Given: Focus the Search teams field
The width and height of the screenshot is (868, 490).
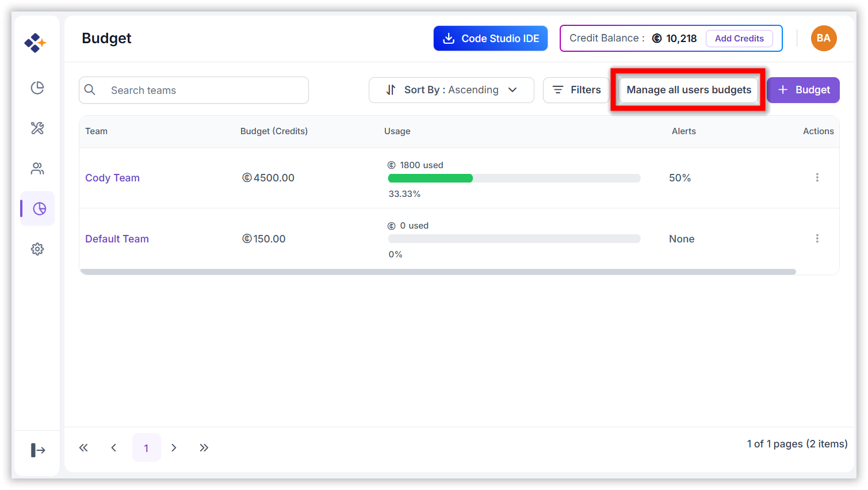Looking at the screenshot, I should click(194, 90).
